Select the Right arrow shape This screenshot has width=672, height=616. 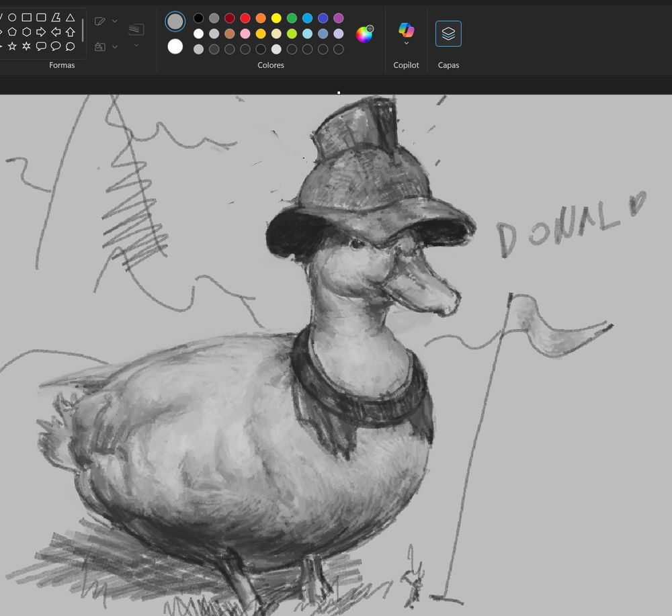click(41, 32)
